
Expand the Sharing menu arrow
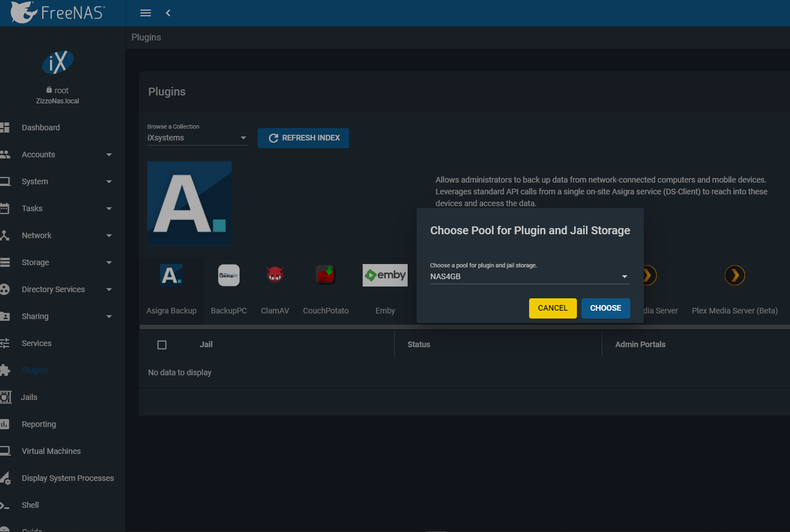pyautogui.click(x=109, y=316)
